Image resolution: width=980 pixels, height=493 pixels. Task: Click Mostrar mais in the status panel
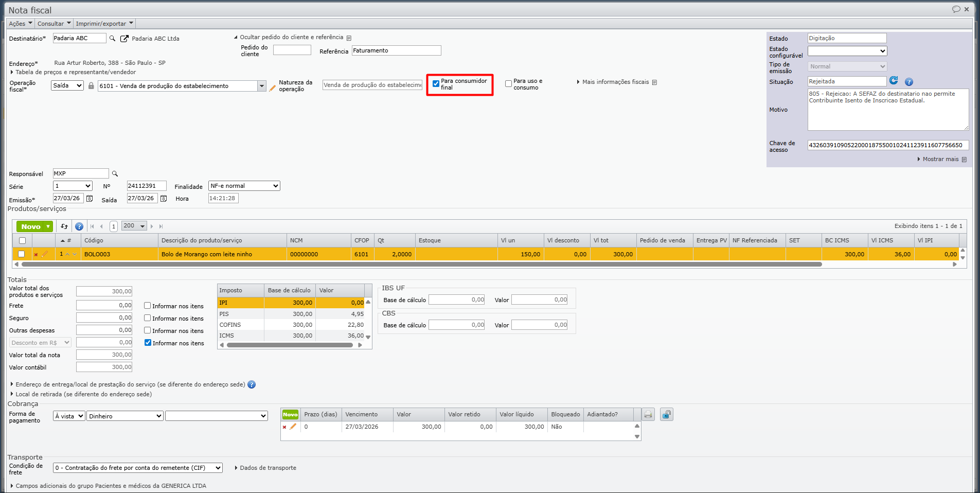click(940, 160)
